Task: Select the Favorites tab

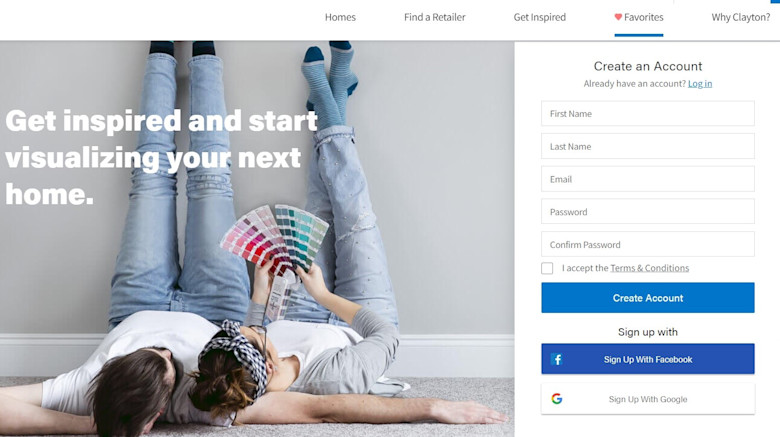Action: (639, 17)
